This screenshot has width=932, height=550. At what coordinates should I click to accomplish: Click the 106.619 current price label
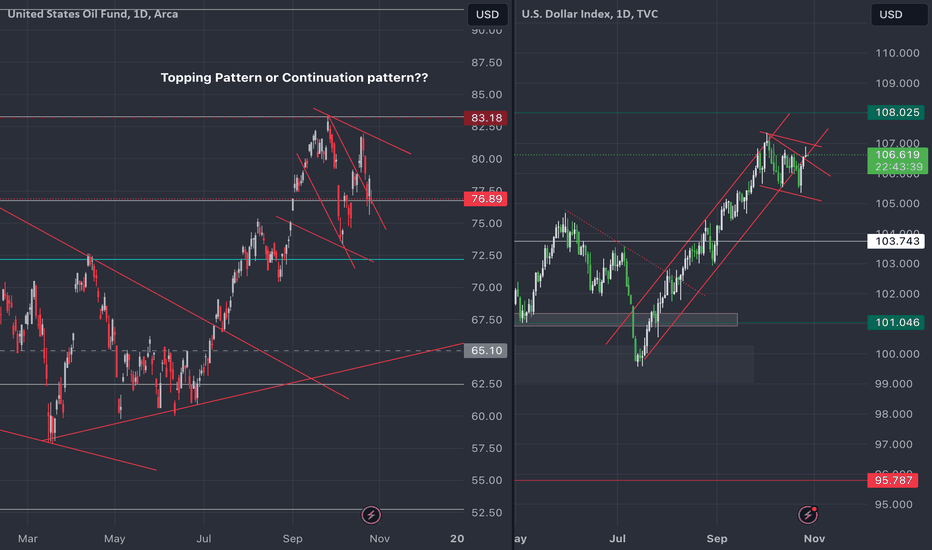click(897, 161)
